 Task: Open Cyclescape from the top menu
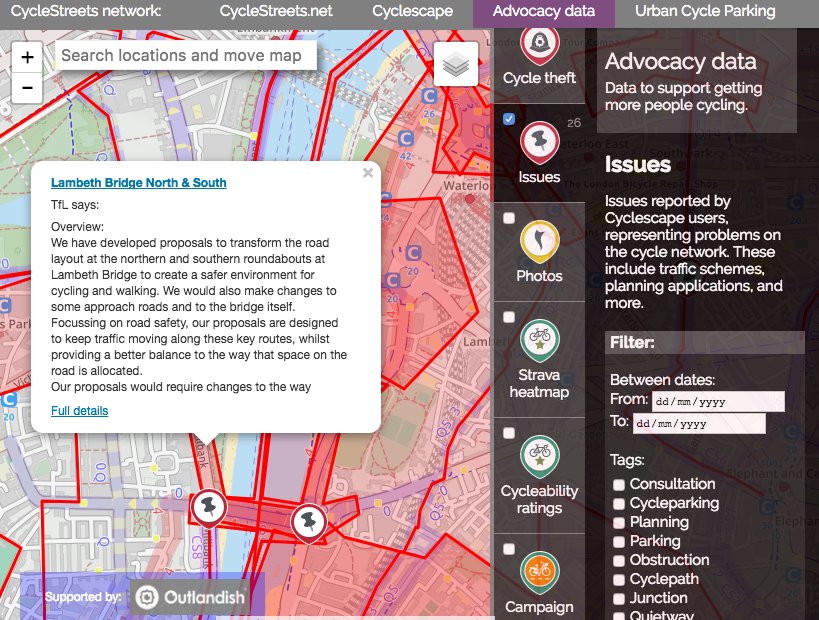tap(412, 11)
